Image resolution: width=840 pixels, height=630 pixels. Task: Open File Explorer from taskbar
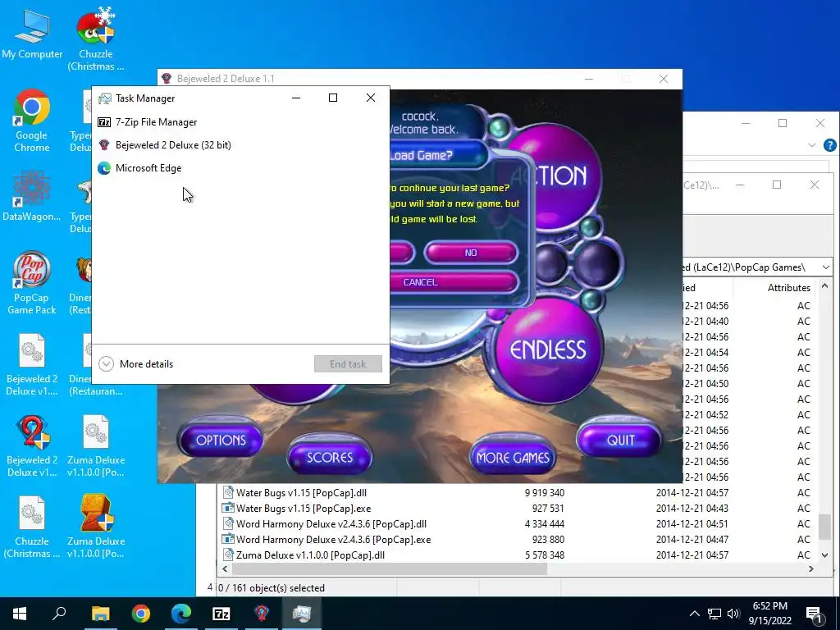tap(100, 614)
